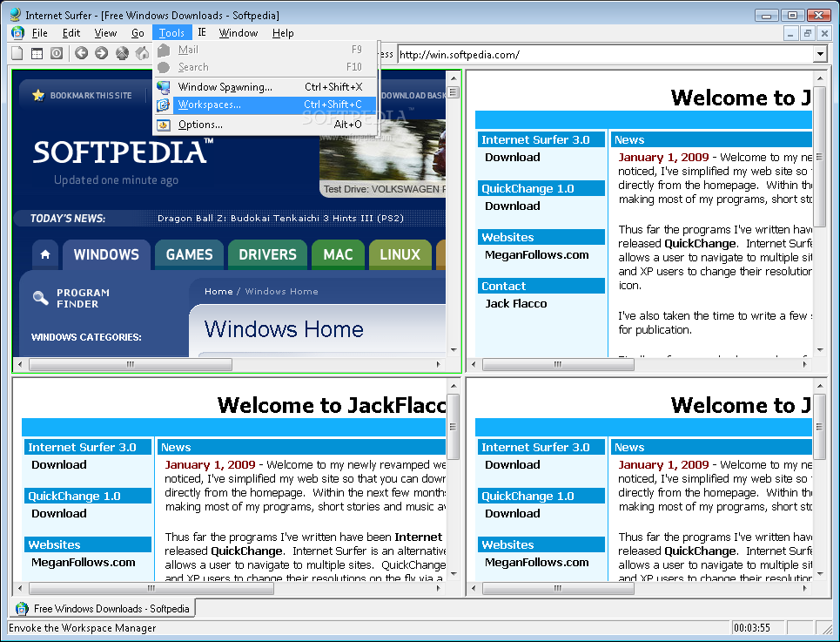Click Softpedia's home icon tab
This screenshot has width=840, height=642.
[x=45, y=254]
